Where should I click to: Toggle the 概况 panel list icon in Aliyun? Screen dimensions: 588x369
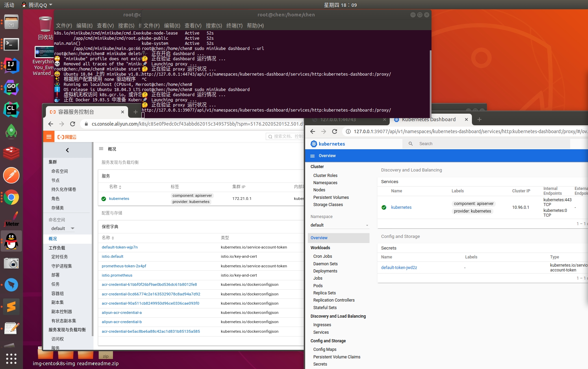pos(101,149)
